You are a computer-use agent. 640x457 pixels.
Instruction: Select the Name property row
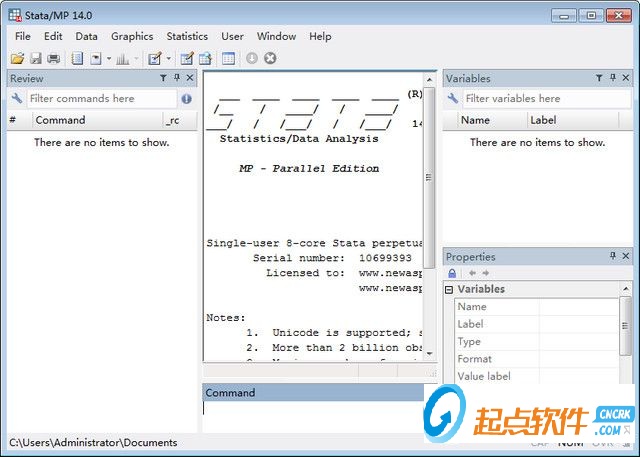pyautogui.click(x=536, y=307)
